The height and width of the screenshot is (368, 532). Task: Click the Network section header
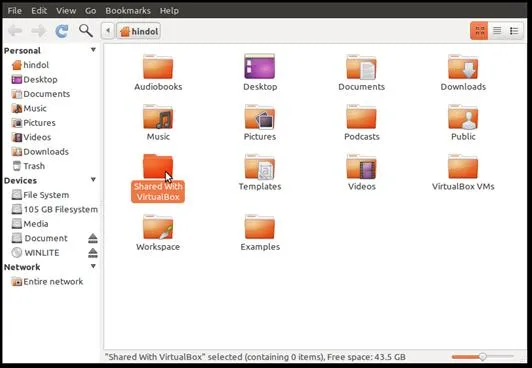[x=22, y=267]
